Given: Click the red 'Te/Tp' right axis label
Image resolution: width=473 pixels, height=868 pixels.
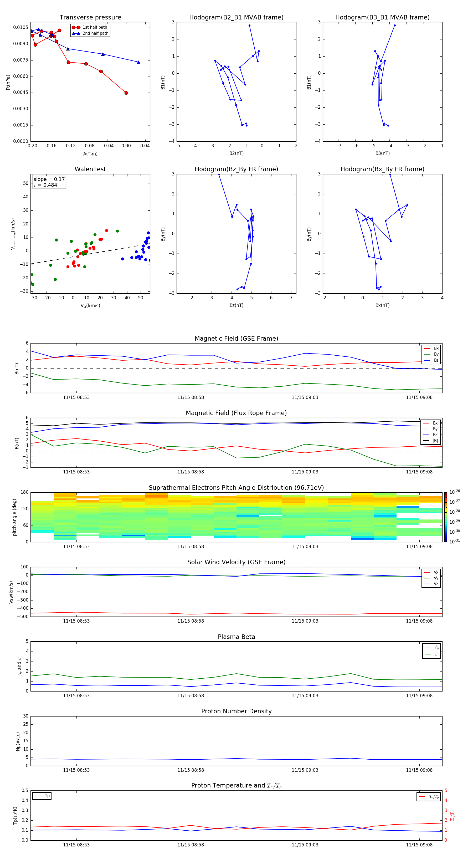Looking at the screenshot, I should point(452,815).
